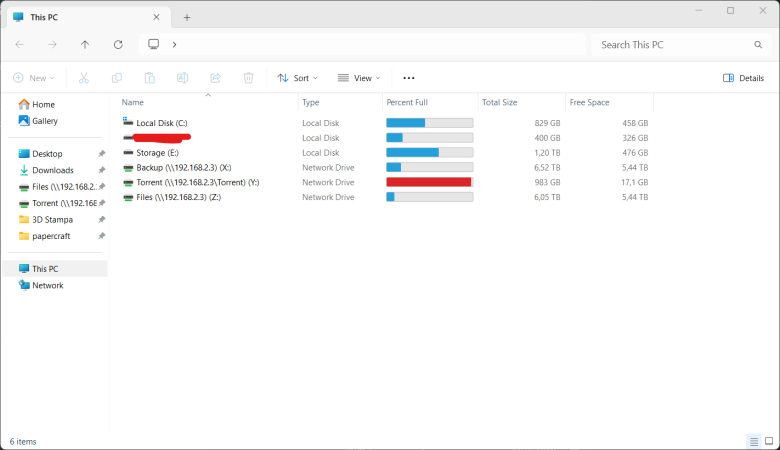Click the Cut scissors icon
Viewport: 780px width, 450px height.
[84, 78]
